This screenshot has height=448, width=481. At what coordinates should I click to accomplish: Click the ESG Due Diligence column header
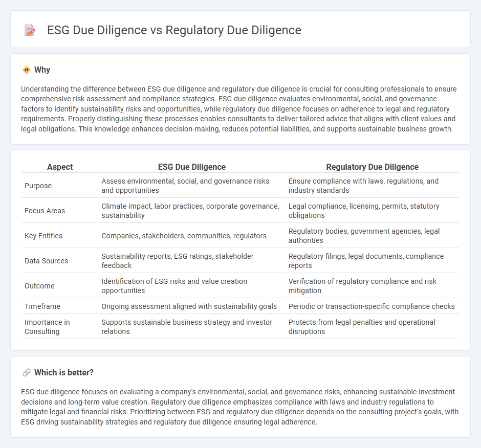[192, 167]
